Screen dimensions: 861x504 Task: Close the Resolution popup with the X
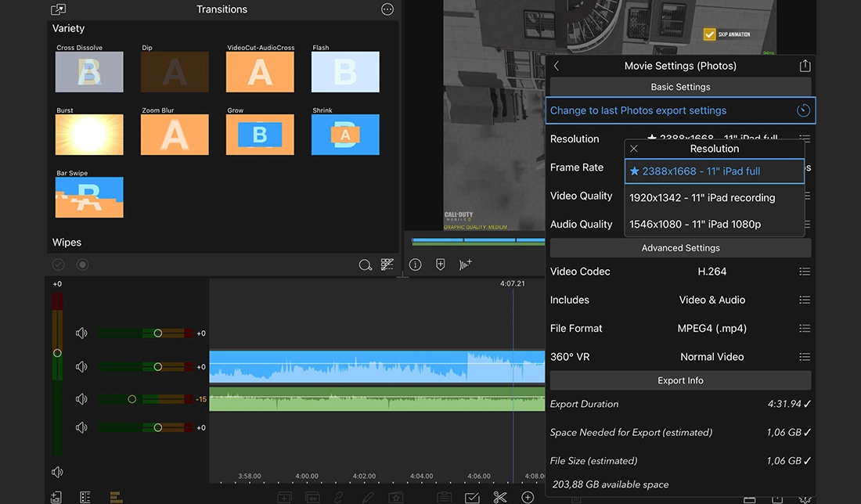[x=634, y=149]
